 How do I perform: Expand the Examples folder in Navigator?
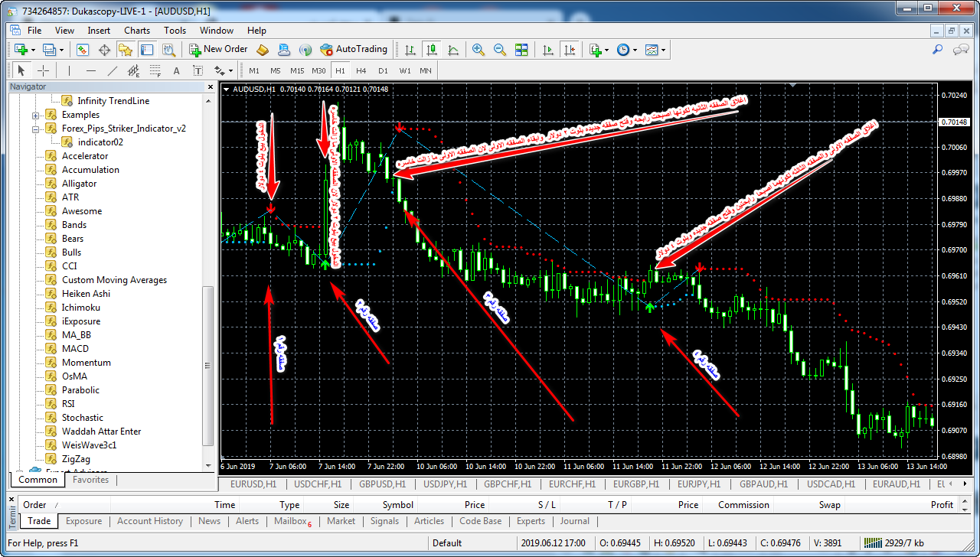(x=36, y=115)
